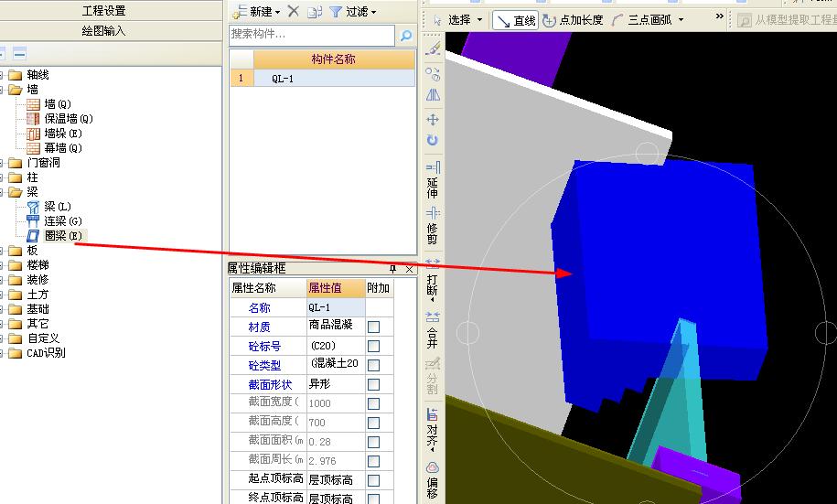This screenshot has height=504, width=837.
Task: Click the 保温墙(Q) item icon
Action: (33, 119)
